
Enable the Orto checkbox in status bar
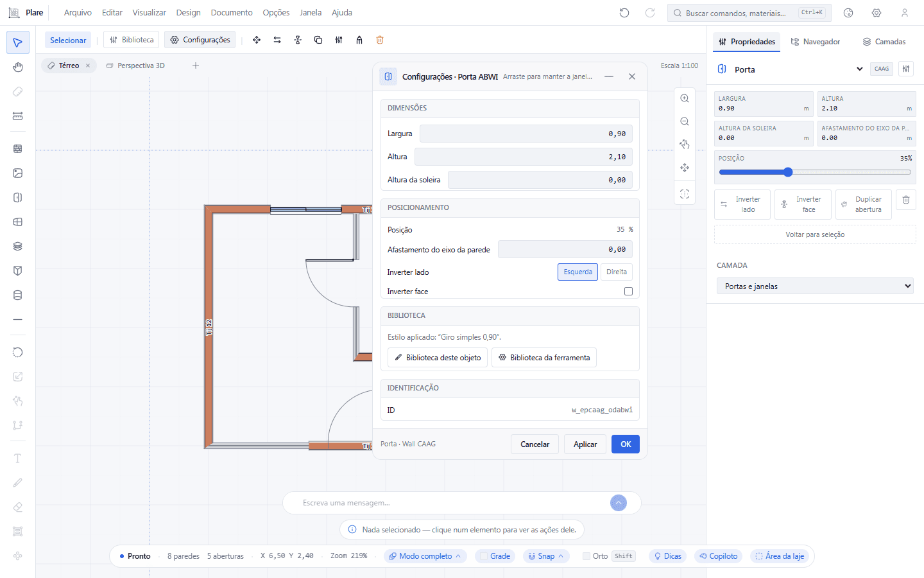[586, 556]
